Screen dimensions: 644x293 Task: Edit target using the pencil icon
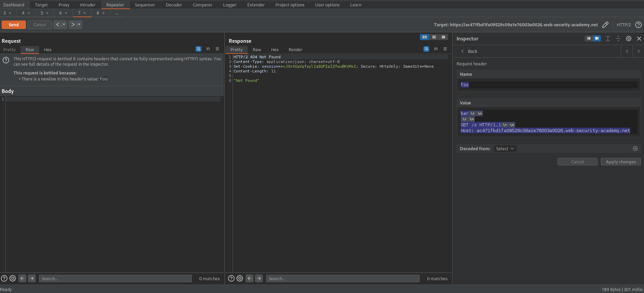pos(605,25)
